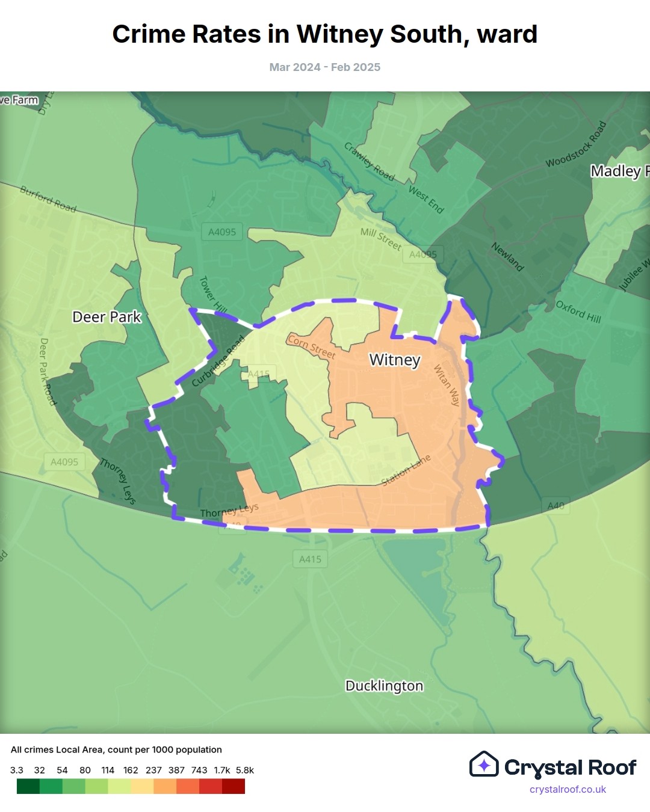Click the A4095 badge above Tower Hill
The height and width of the screenshot is (812, 650).
[x=222, y=232]
